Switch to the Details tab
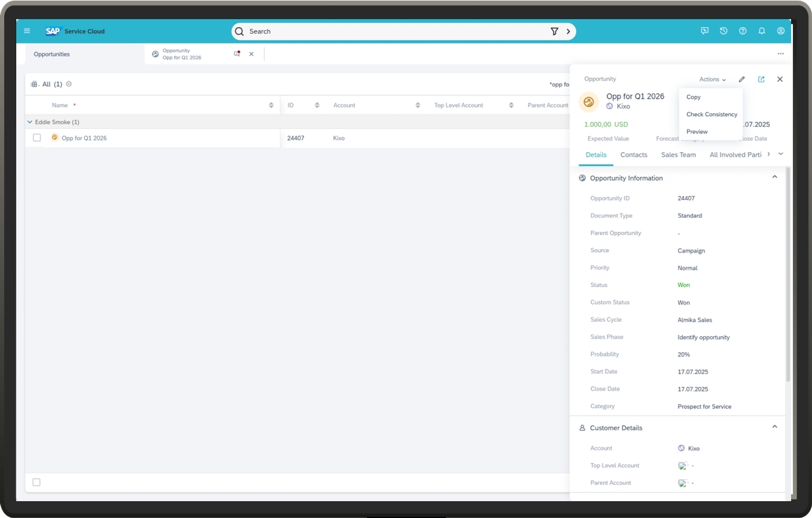The image size is (812, 518). pos(596,154)
